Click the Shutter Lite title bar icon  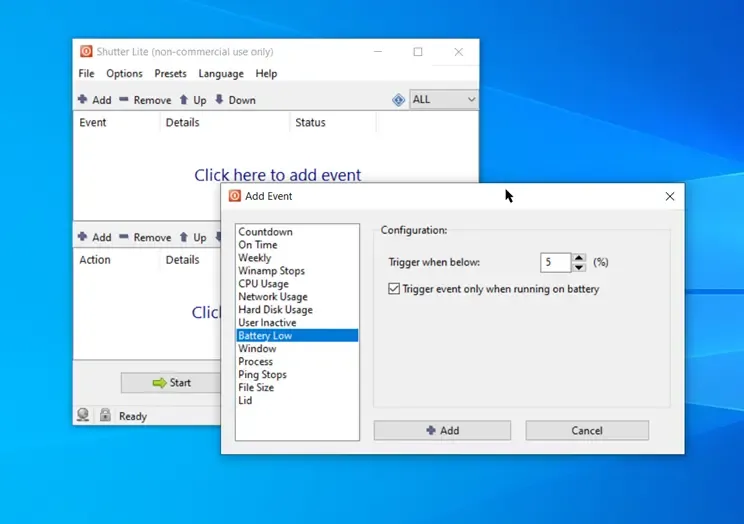86,51
